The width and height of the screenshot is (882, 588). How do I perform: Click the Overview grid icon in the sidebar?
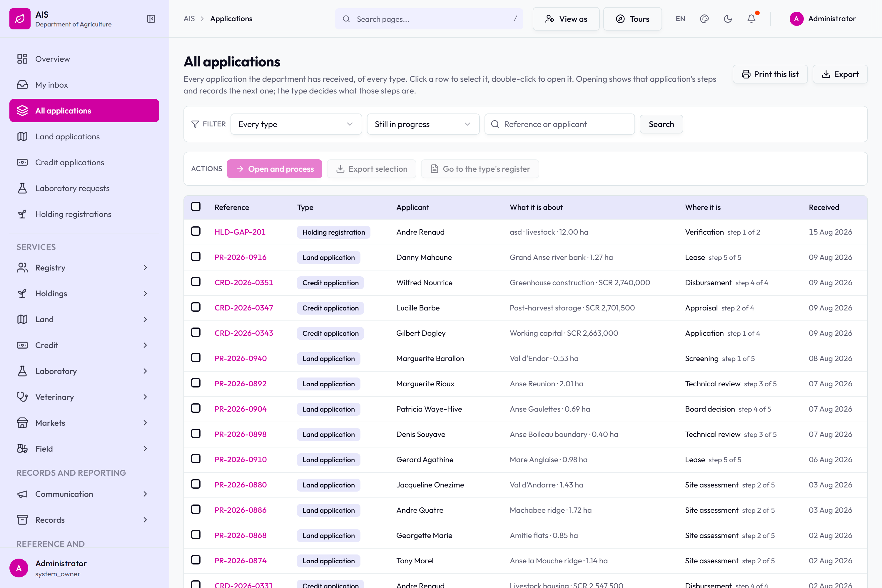click(x=22, y=59)
